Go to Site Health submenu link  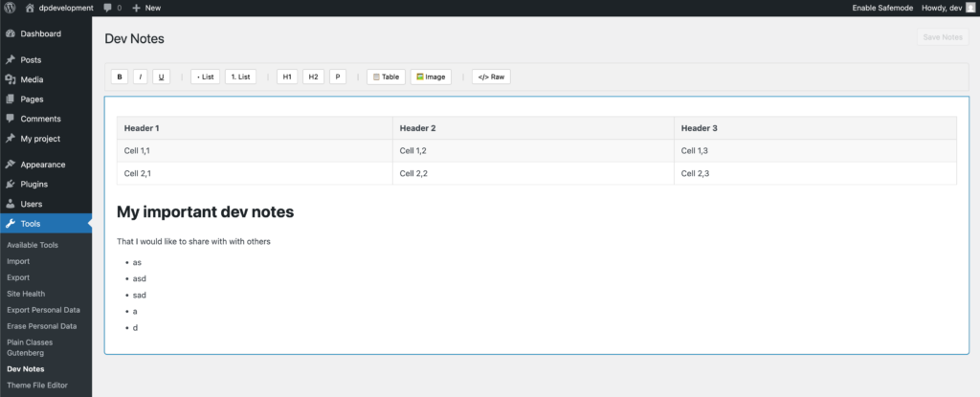click(26, 294)
